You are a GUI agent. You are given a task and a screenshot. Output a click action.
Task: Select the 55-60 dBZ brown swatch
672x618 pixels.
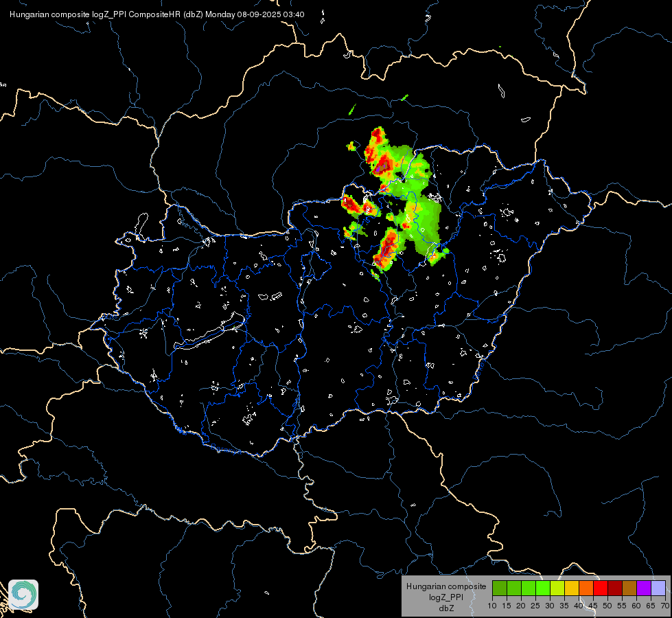[x=629, y=588]
